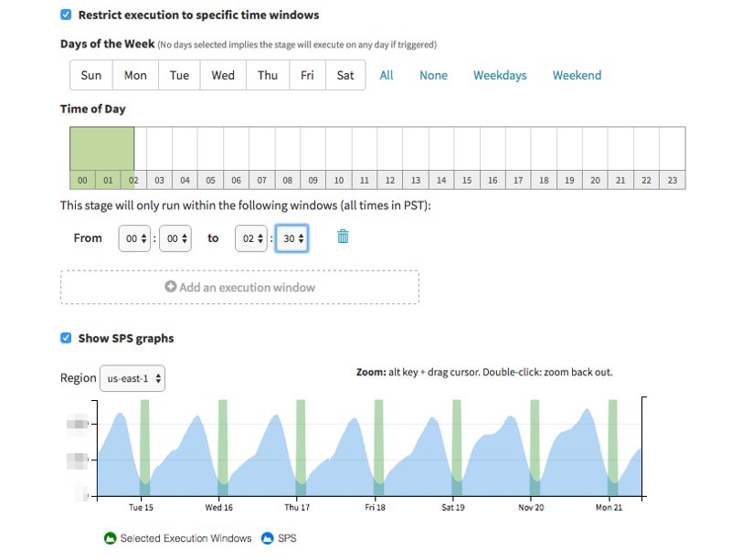Image resolution: width=731 pixels, height=560 pixels.
Task: Select Sat day button
Action: tap(345, 75)
